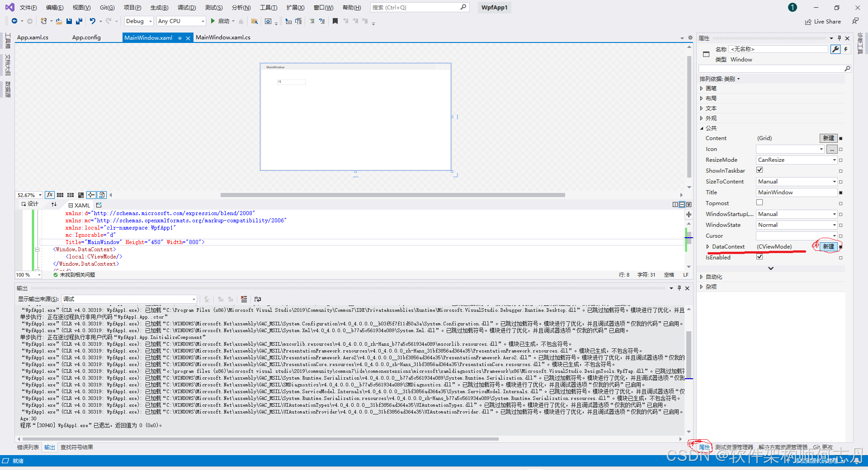Uncheck the IsEnabled checkbox
The width and height of the screenshot is (868, 470).
point(759,257)
